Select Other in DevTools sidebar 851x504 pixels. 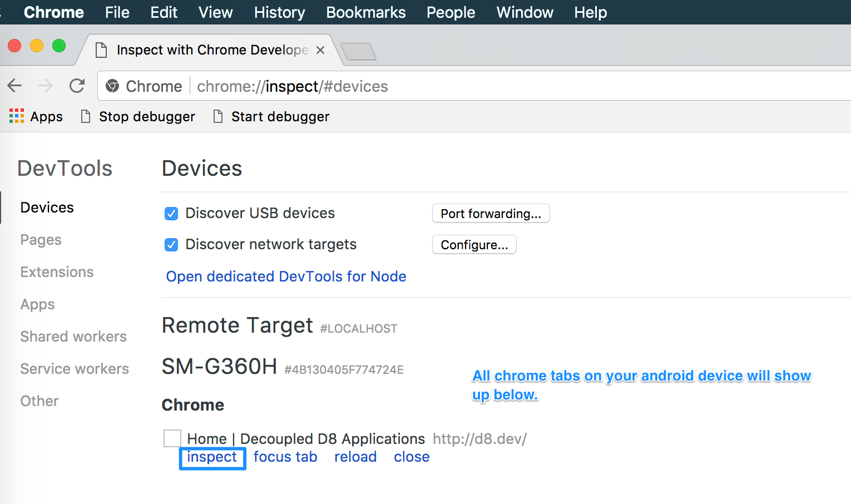click(x=39, y=401)
